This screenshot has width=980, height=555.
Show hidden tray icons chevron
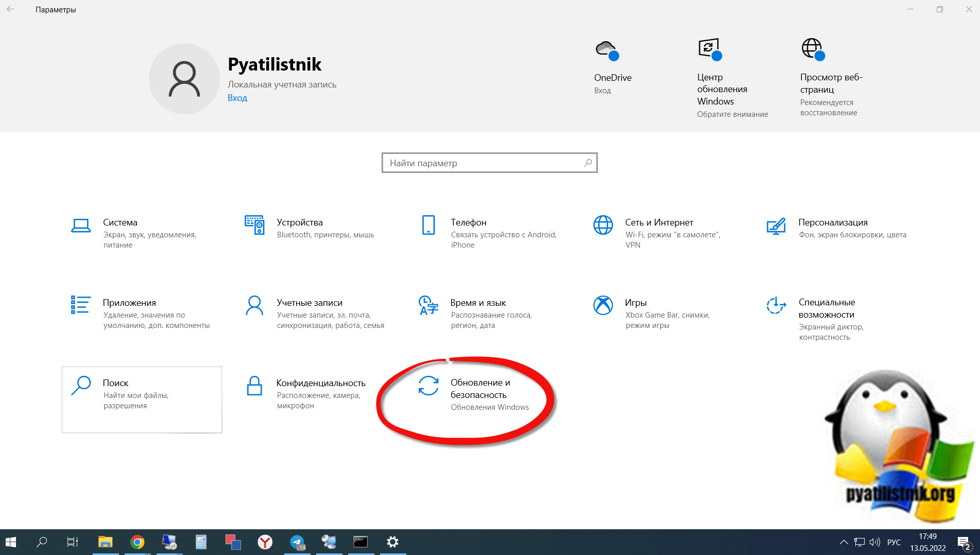(x=844, y=542)
